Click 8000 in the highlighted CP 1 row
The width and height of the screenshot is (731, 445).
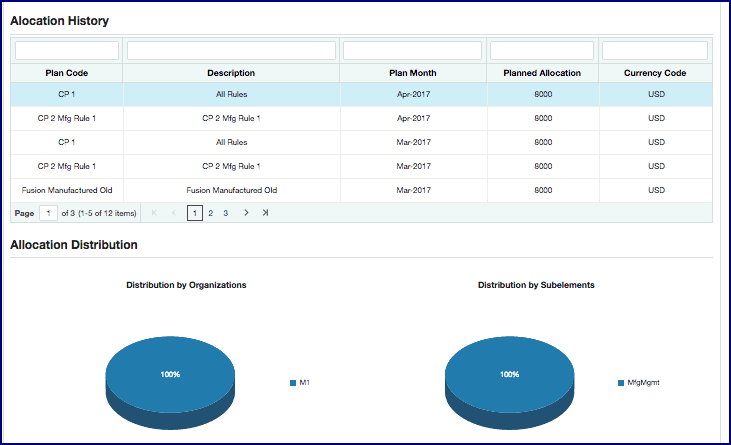[543, 95]
